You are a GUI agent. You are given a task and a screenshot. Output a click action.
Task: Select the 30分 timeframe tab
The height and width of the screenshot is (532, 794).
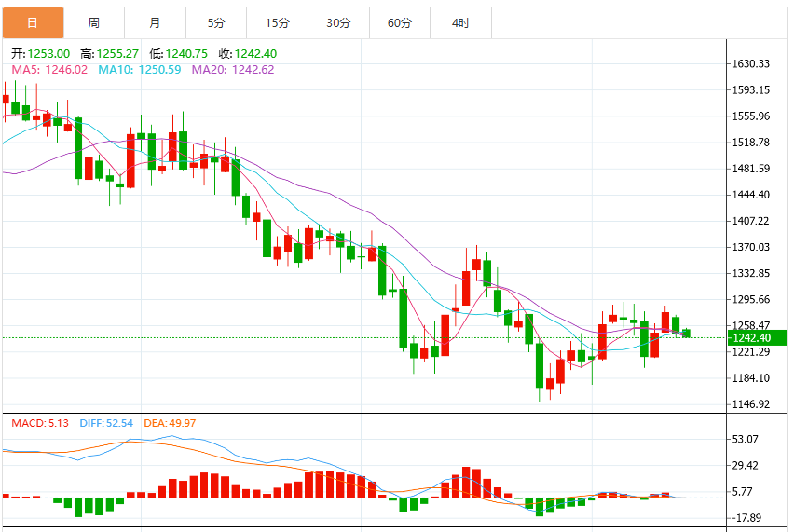339,22
